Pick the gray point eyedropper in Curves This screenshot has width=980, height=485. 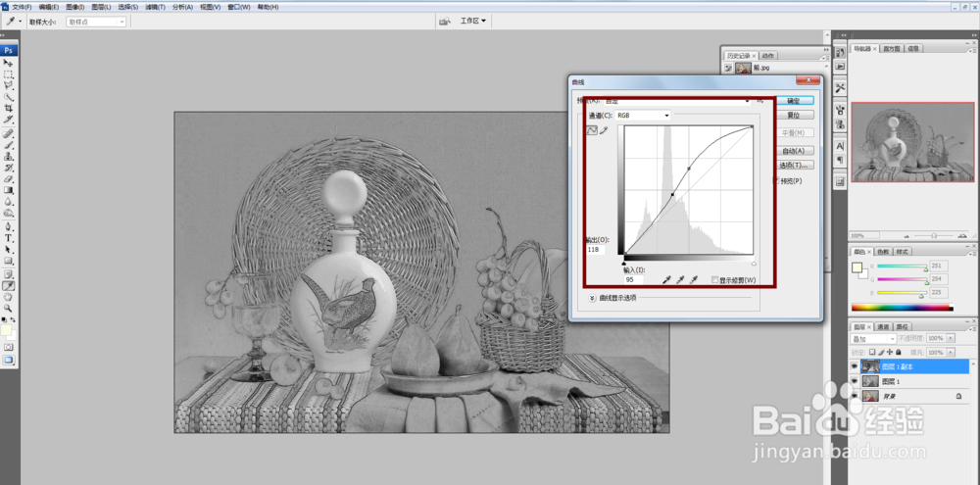point(680,280)
